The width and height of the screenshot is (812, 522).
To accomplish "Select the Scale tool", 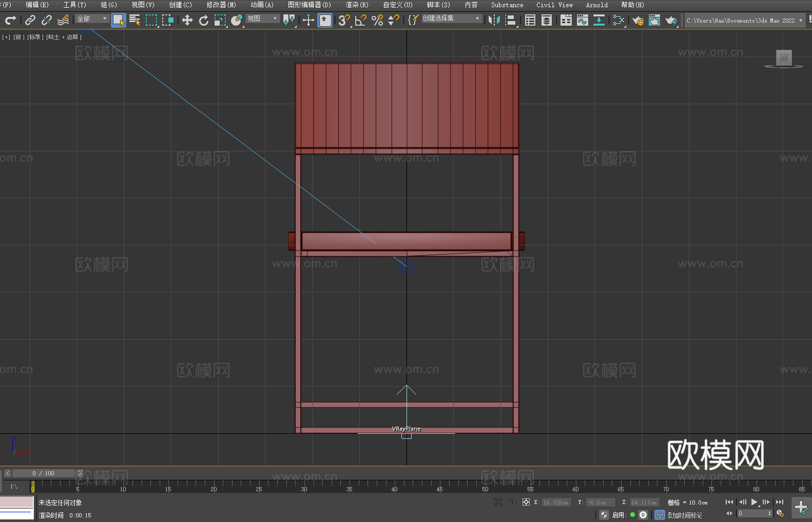I will coord(220,20).
